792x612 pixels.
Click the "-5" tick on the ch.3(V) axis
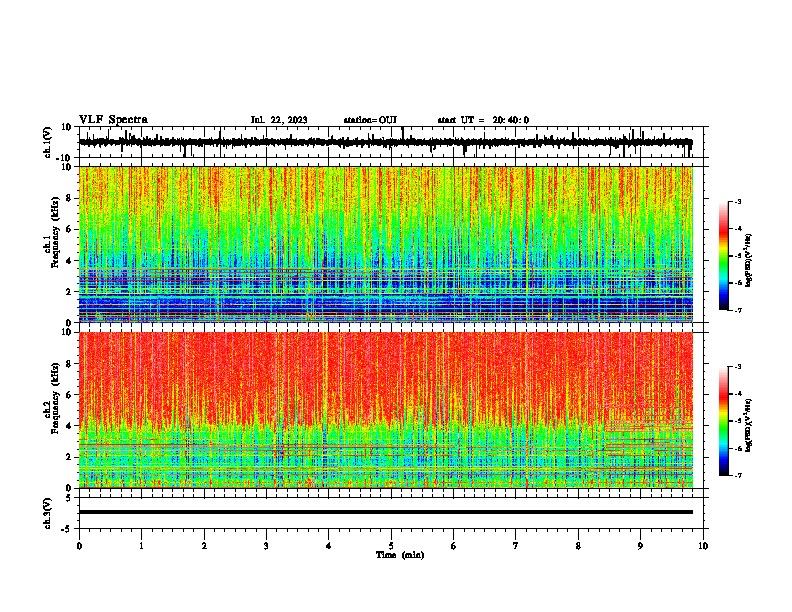click(67, 529)
